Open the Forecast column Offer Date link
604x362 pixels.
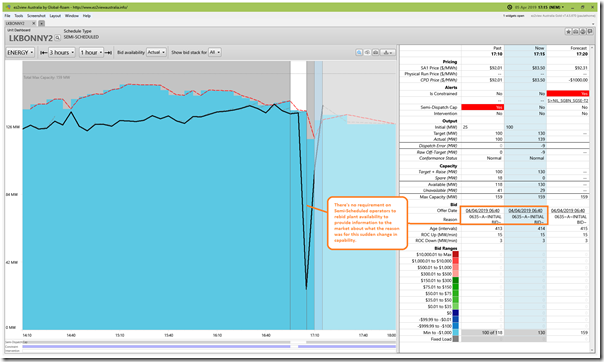pyautogui.click(x=568, y=211)
